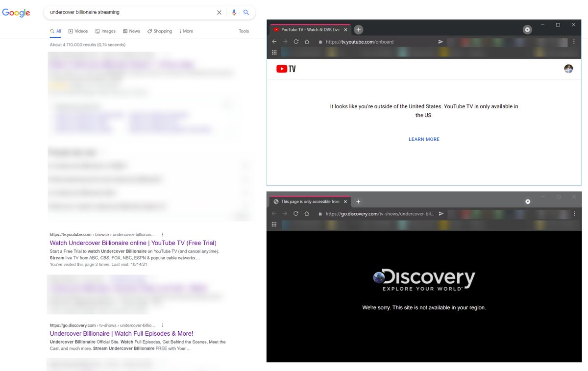Open the More search categories menu
This screenshot has height=371, width=588.
[186, 31]
